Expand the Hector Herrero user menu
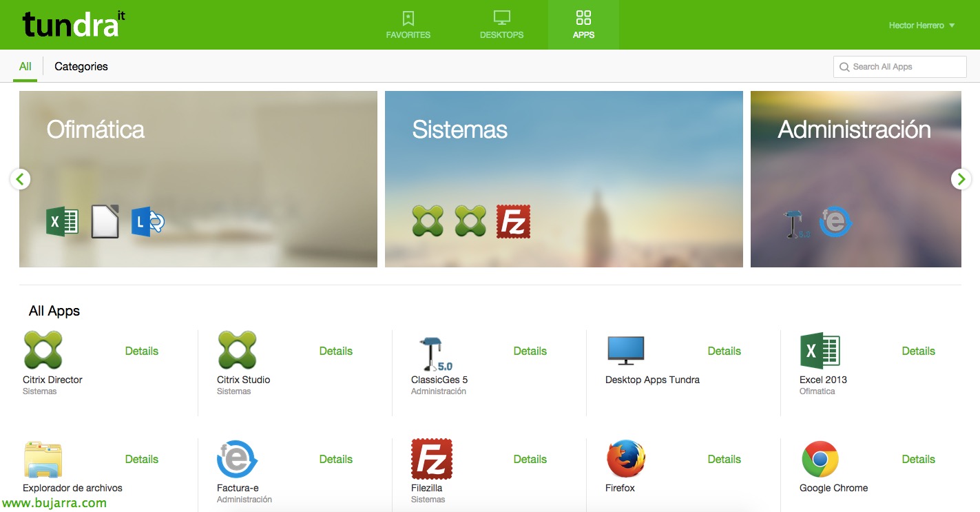Image resolution: width=980 pixels, height=512 pixels. tap(921, 25)
